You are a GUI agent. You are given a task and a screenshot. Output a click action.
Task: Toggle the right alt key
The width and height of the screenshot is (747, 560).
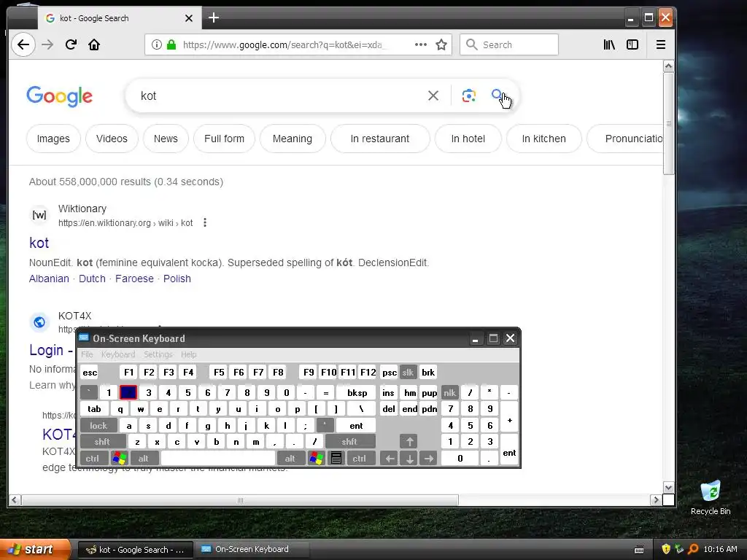tap(290, 459)
